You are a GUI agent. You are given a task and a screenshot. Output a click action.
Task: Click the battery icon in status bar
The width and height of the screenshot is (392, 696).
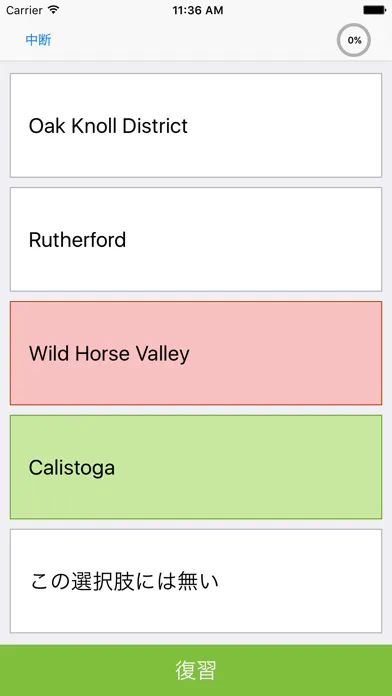click(x=374, y=10)
